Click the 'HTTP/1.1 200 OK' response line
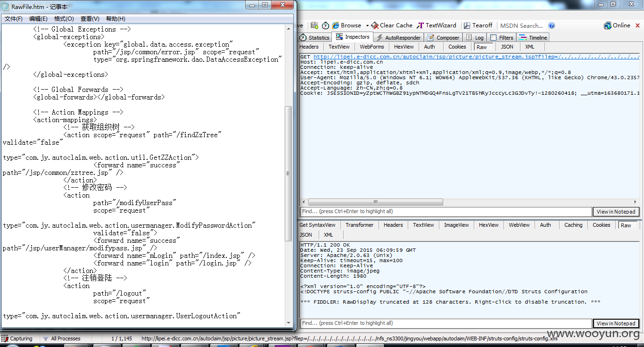 (x=325, y=245)
